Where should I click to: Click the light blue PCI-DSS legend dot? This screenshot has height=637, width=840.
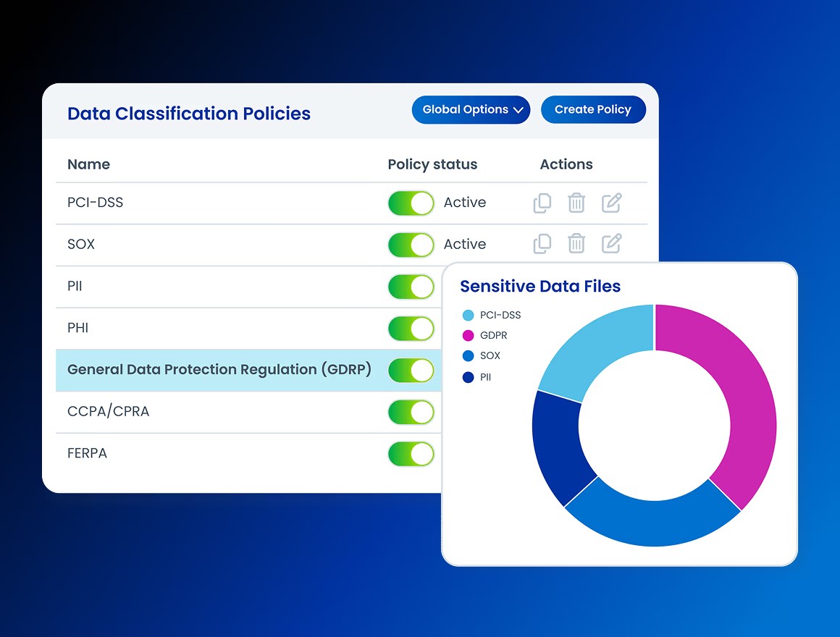click(x=468, y=316)
